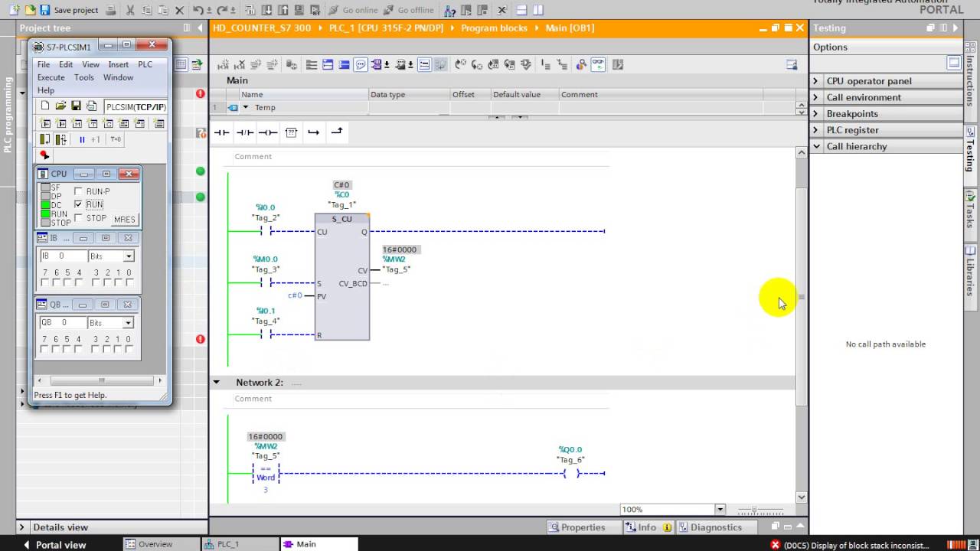Click the insert network icon
Viewport: 980px width, 551px height.
coord(223,65)
